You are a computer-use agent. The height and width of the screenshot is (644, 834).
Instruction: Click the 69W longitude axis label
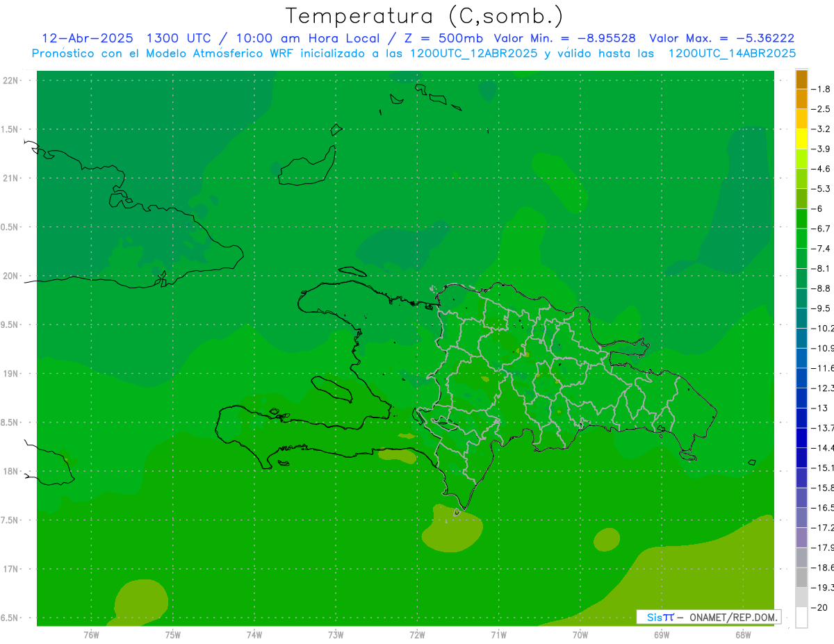pyautogui.click(x=662, y=635)
